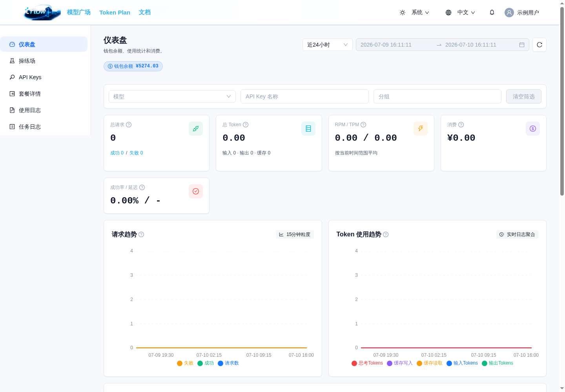Click the purple dollar icon in 消费 card
The width and height of the screenshot is (565, 392).
(533, 129)
